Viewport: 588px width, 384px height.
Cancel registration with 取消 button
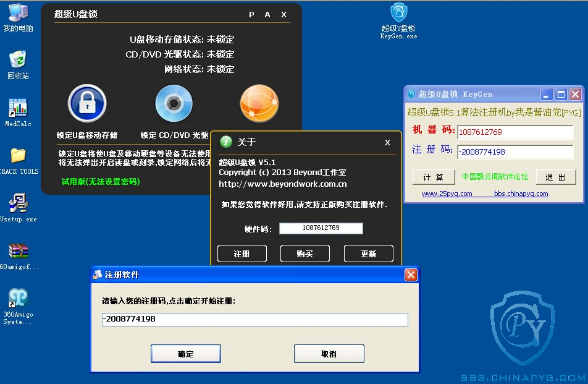(x=329, y=354)
